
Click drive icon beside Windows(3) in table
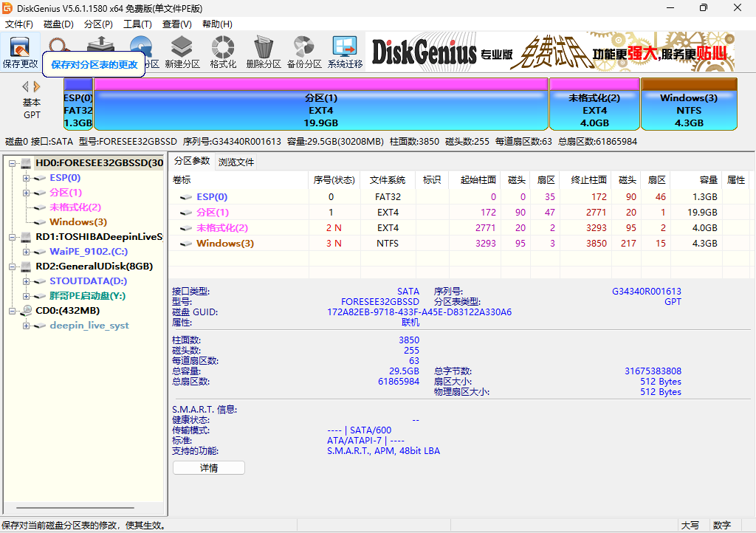[185, 244]
